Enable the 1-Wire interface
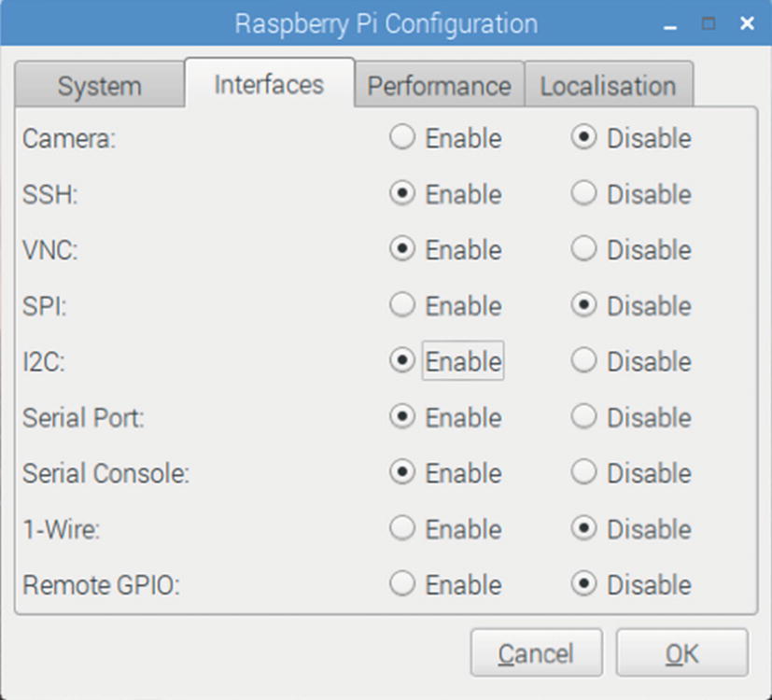This screenshot has height=700, width=772. click(402, 529)
